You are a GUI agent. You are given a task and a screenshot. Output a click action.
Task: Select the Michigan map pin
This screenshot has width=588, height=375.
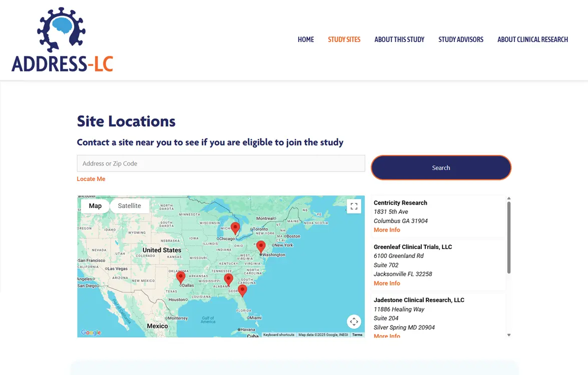[235, 228]
